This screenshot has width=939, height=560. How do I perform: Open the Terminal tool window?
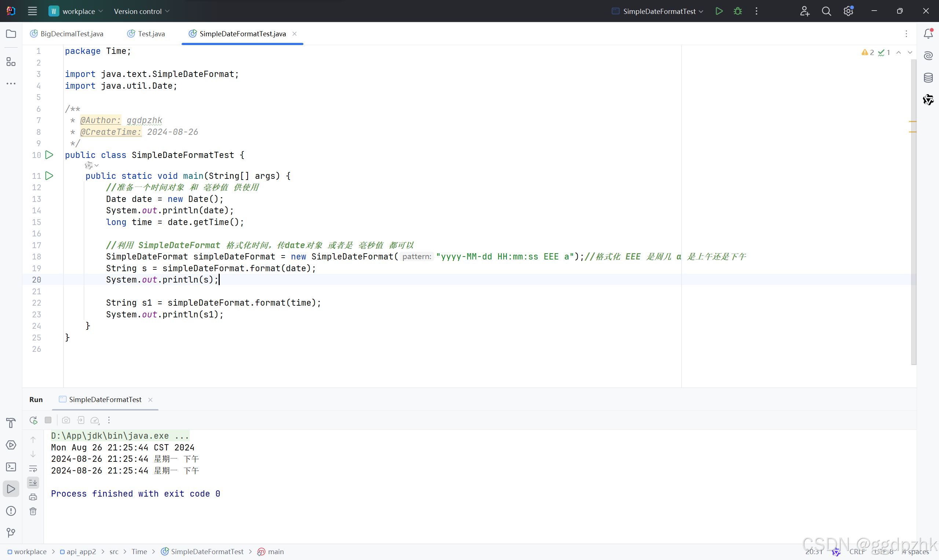pos(11,467)
